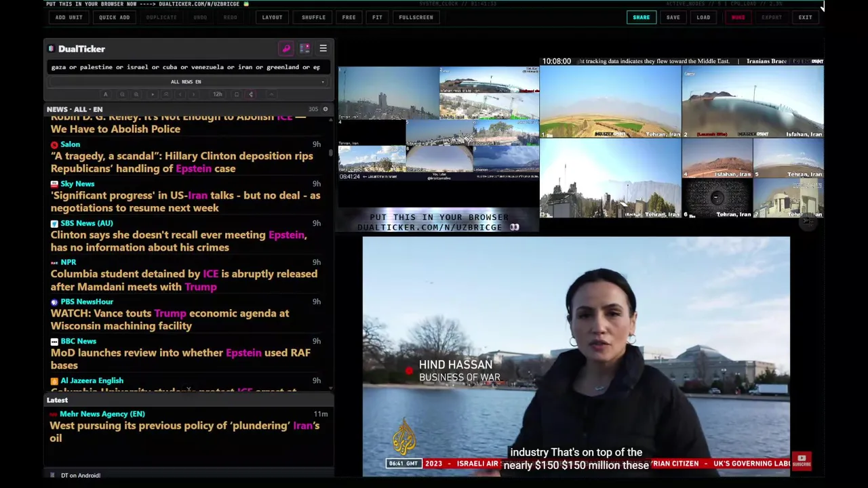Open the DualTicker hamburger menu
Image resolution: width=868 pixels, height=488 pixels.
coord(323,49)
